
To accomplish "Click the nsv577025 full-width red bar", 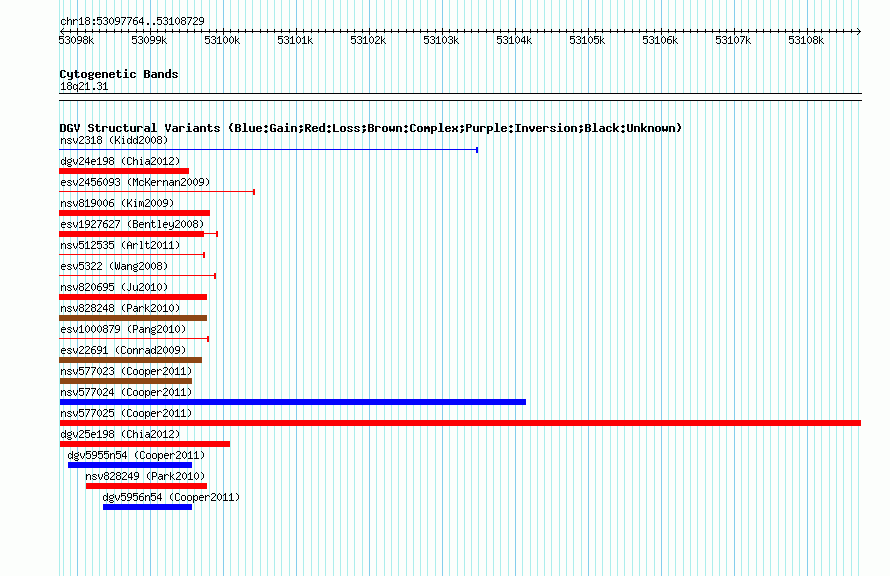I will (x=460, y=423).
